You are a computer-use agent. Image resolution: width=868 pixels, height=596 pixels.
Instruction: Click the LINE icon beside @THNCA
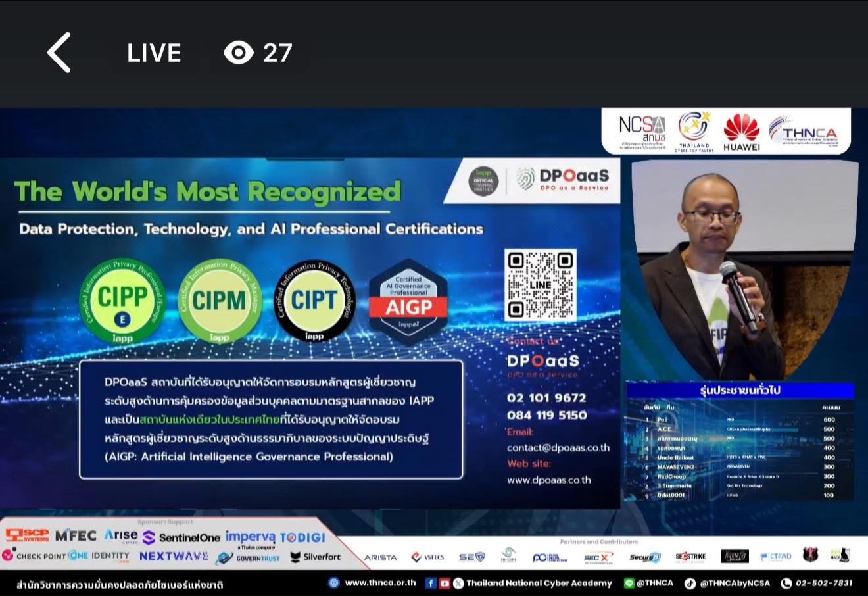[x=629, y=583]
